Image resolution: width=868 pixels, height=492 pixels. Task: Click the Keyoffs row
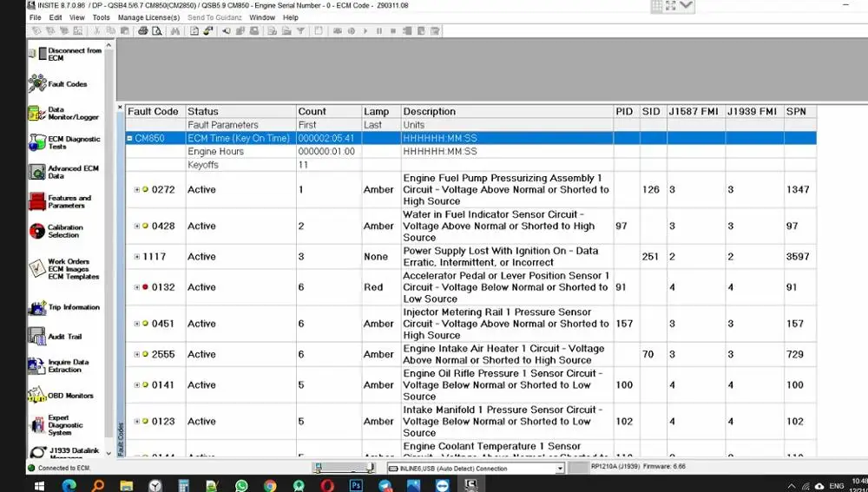pyautogui.click(x=470, y=165)
